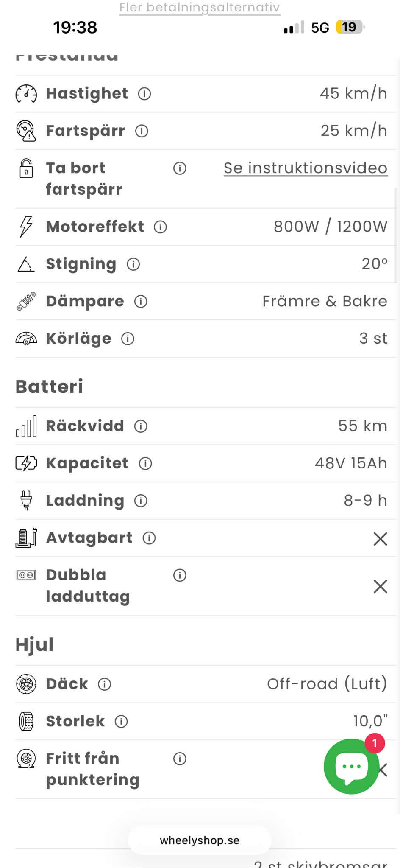Viewport: 400px width, 868px height.
Task: Open info about Kapacitet
Action: pyautogui.click(x=145, y=464)
